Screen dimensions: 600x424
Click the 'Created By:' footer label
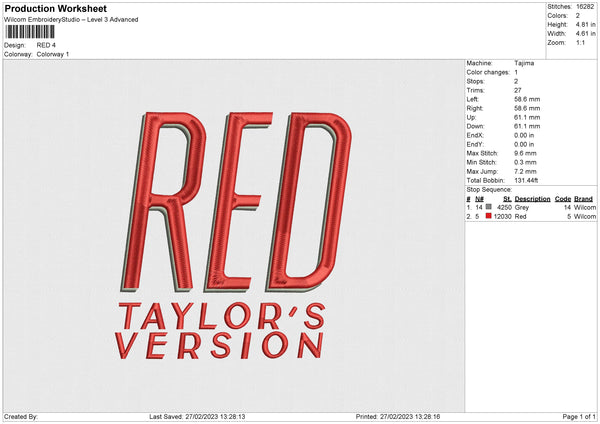[x=21, y=417]
